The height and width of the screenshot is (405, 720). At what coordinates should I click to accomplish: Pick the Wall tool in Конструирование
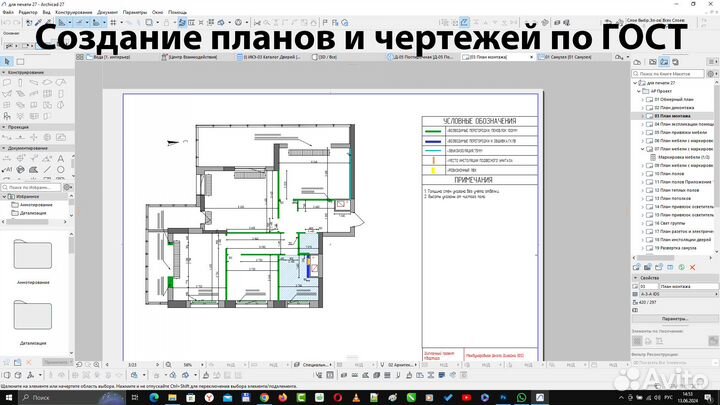coord(7,83)
